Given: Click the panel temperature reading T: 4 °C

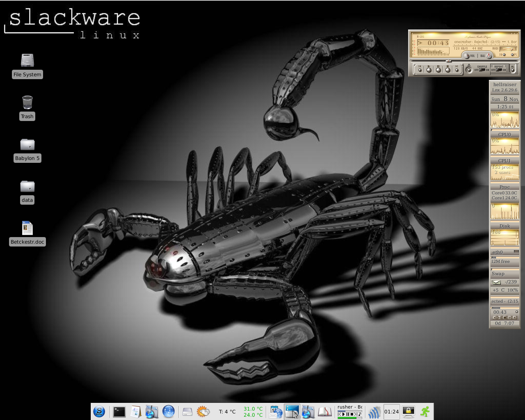Looking at the screenshot, I should tap(227, 411).
